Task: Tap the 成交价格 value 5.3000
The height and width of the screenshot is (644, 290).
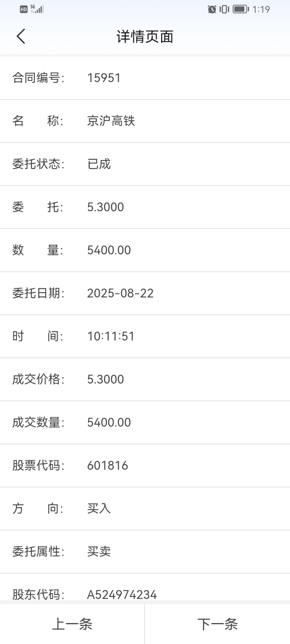Action: click(106, 379)
